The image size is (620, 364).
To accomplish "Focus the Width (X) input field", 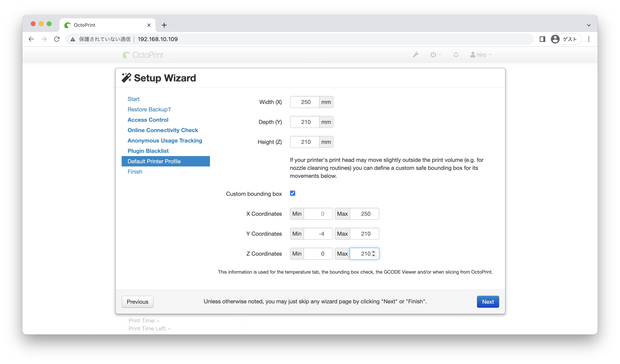I will pos(305,102).
